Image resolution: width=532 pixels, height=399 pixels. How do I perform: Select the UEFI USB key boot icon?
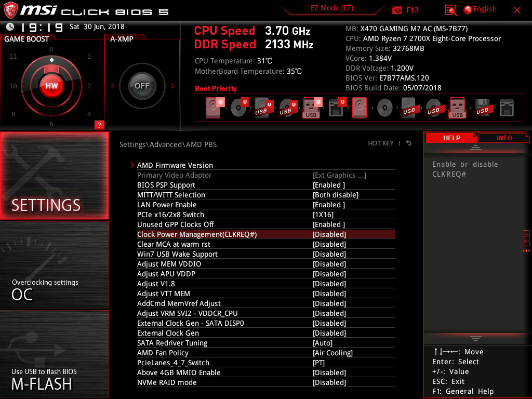pos(312,108)
